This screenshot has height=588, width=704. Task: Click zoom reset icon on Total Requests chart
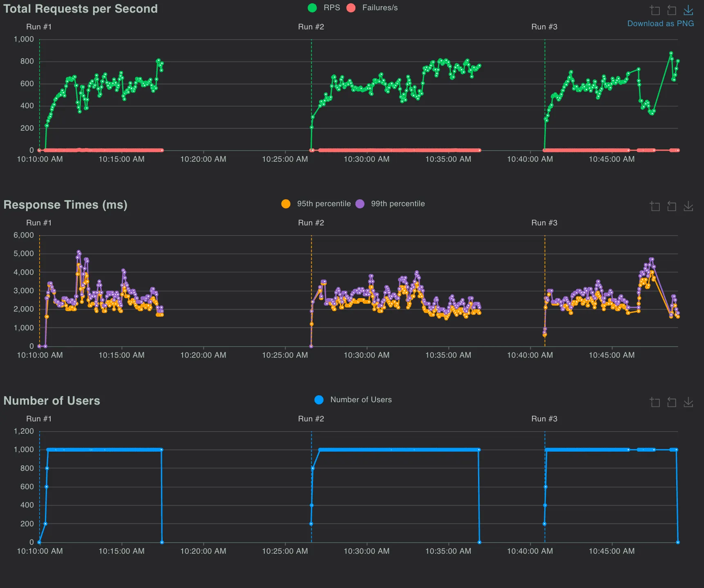[x=672, y=10]
